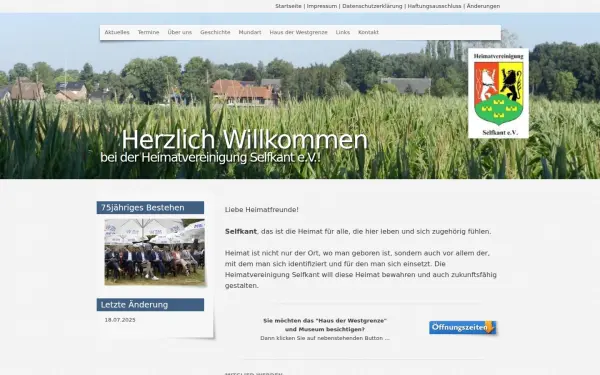The image size is (600, 375).
Task: Click the line Dann klicken Sie auf nebenstehenden Button
Action: click(325, 338)
